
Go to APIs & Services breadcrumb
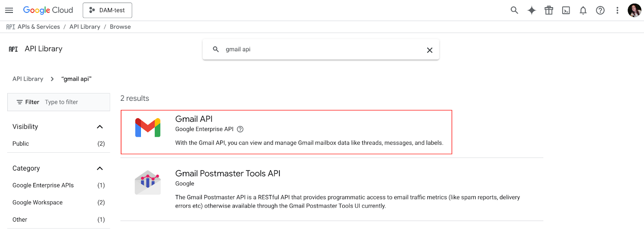coord(39,27)
